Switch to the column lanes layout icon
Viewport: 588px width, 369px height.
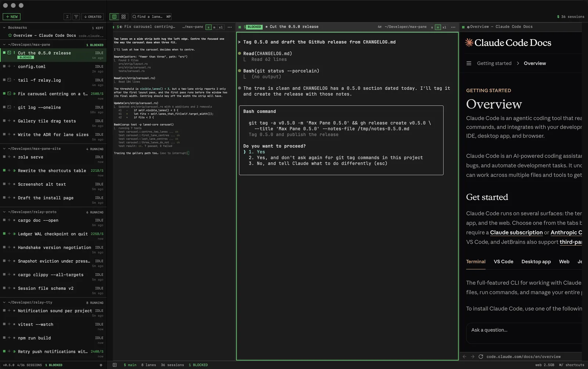(x=114, y=17)
